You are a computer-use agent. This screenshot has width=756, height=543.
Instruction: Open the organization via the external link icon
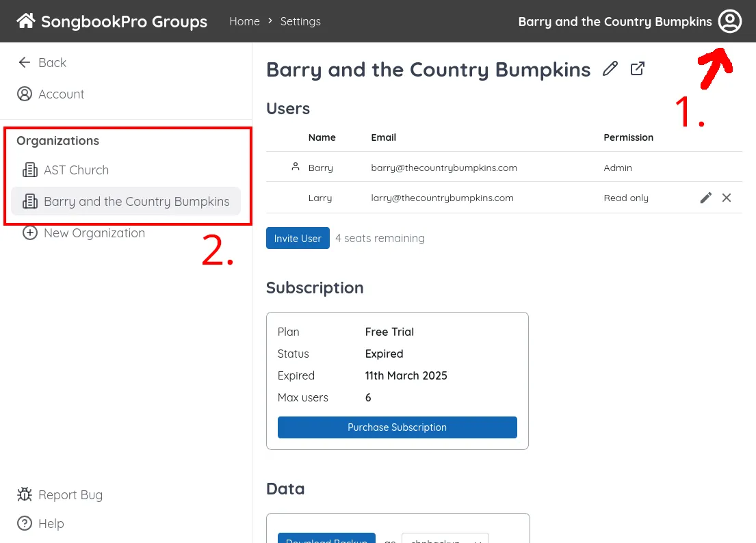[637, 68]
